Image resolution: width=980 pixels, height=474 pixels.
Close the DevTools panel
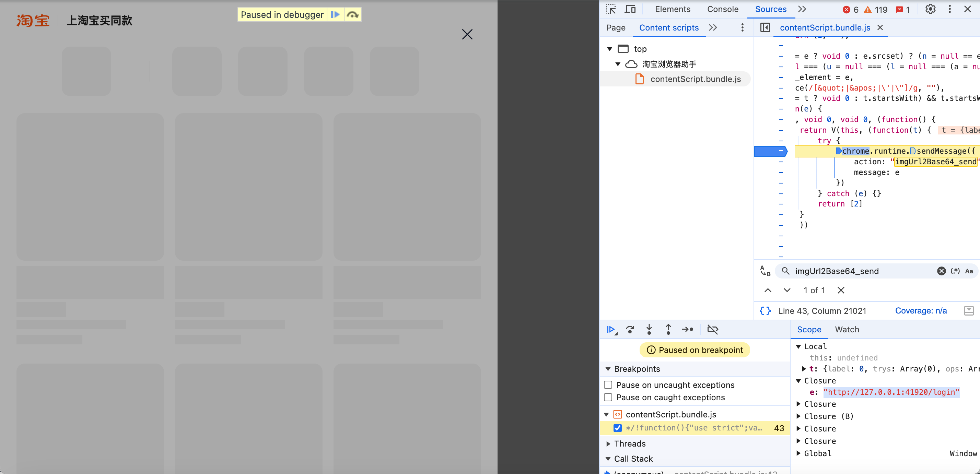coord(967,9)
